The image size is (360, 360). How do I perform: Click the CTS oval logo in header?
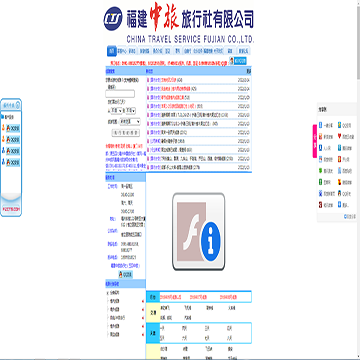point(113,19)
